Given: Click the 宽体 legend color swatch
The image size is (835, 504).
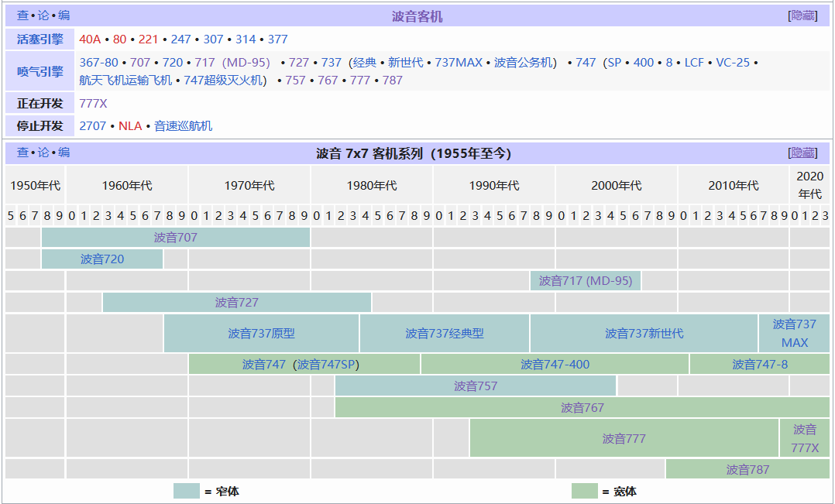Looking at the screenshot, I should pyautogui.click(x=585, y=492).
